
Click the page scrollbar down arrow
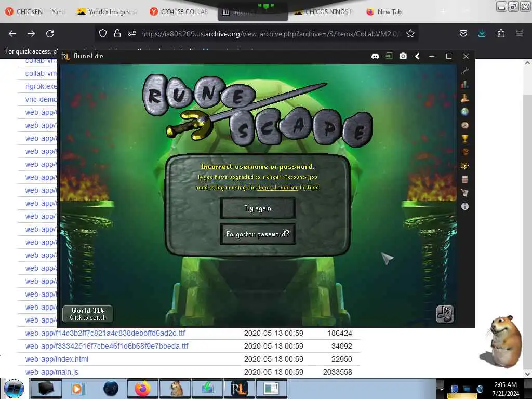[x=527, y=374]
